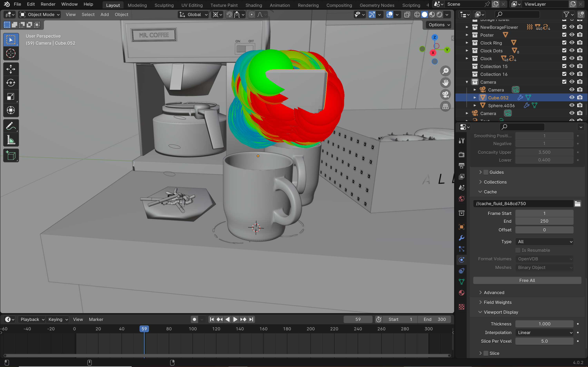Screen dimensions: 588x367
Task: Click the zoom view magnifier gizmo
Action: (445, 71)
